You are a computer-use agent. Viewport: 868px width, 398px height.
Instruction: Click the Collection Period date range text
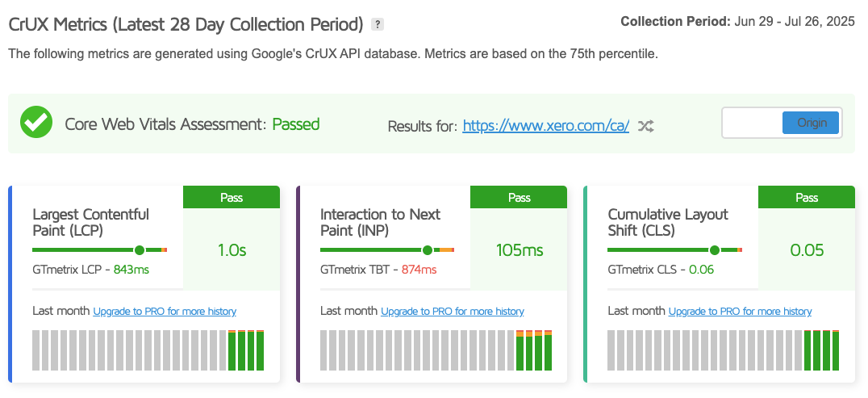click(x=795, y=22)
